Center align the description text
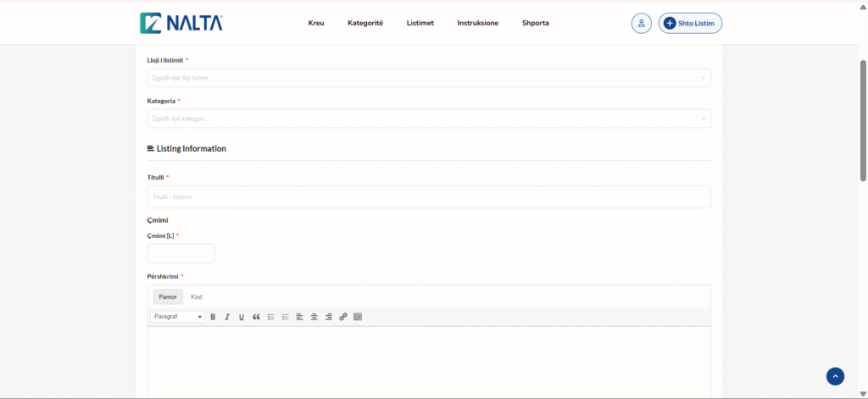Screen dimensions: 868x399 click(x=314, y=317)
